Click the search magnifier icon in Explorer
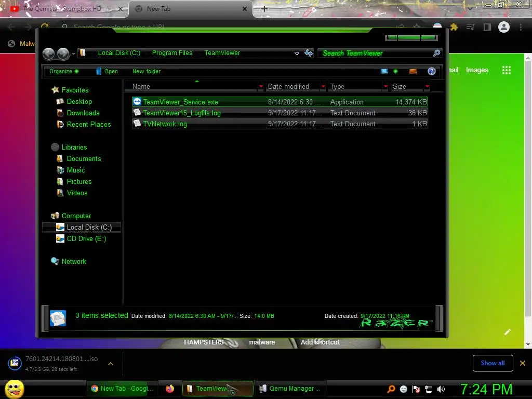The image size is (532, 399). [436, 53]
